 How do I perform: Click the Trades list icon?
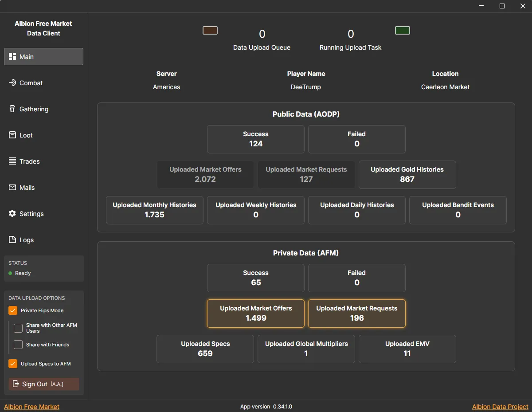[x=12, y=161]
